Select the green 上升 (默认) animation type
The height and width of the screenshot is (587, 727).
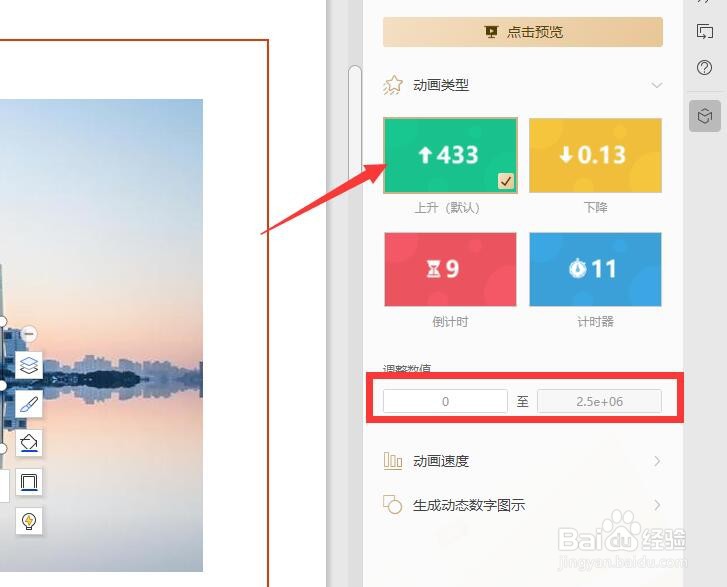point(450,155)
